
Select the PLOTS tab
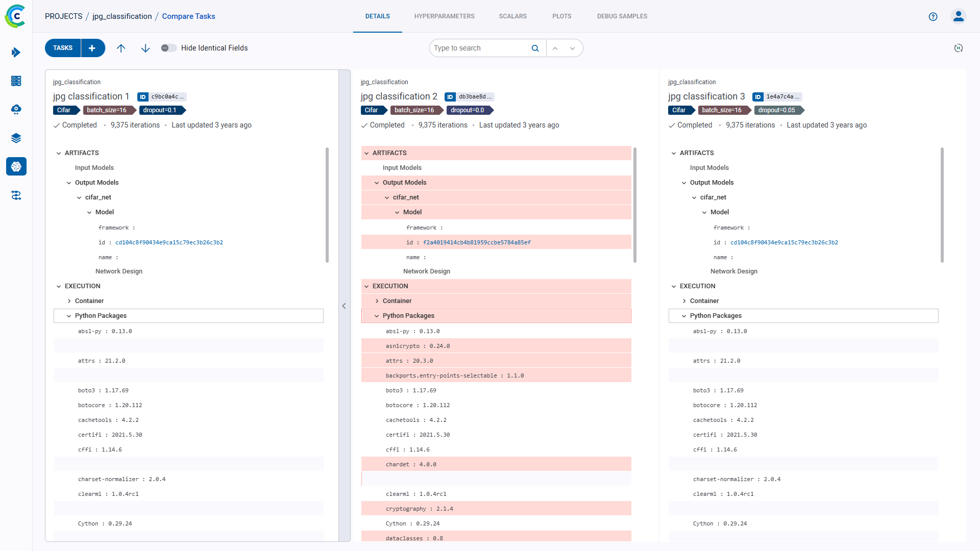(562, 16)
